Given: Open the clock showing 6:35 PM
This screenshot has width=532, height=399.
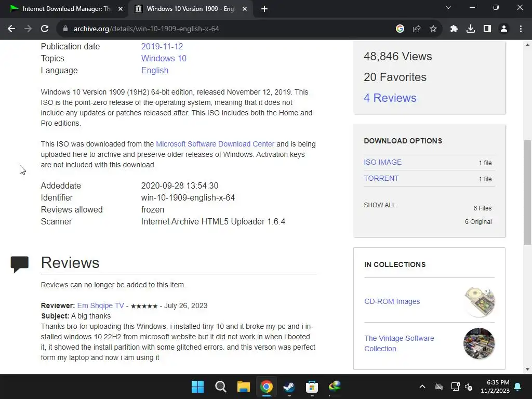Looking at the screenshot, I should click(495, 387).
